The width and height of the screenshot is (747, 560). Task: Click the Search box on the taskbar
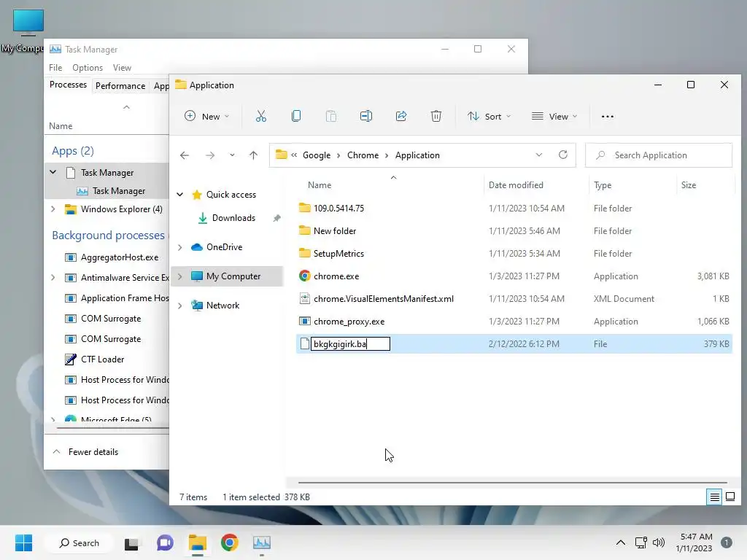(79, 542)
